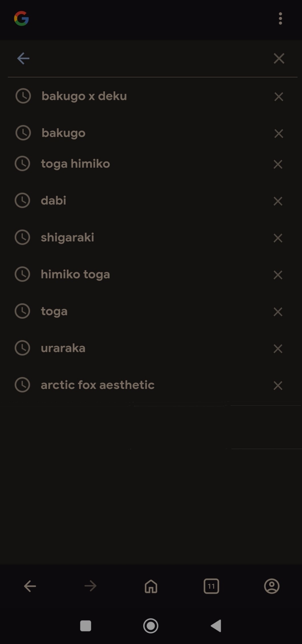Clear the search field with the X
Viewport: 302px width, 644px height.
point(279,59)
